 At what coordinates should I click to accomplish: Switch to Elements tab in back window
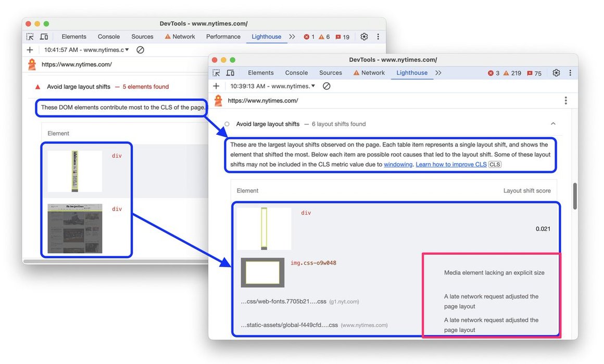click(74, 36)
